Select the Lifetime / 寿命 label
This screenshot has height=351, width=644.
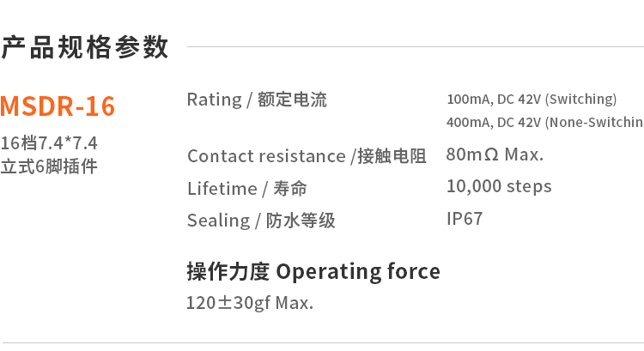[x=247, y=189]
